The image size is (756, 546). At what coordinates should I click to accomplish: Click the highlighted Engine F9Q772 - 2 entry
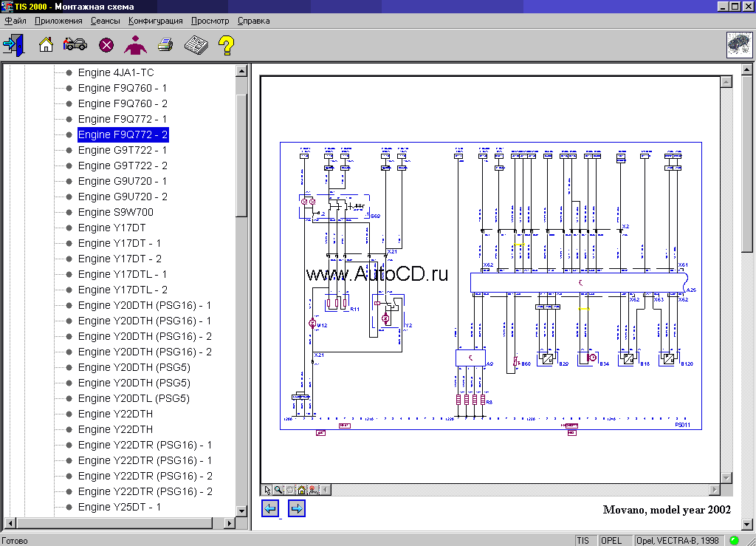point(123,134)
